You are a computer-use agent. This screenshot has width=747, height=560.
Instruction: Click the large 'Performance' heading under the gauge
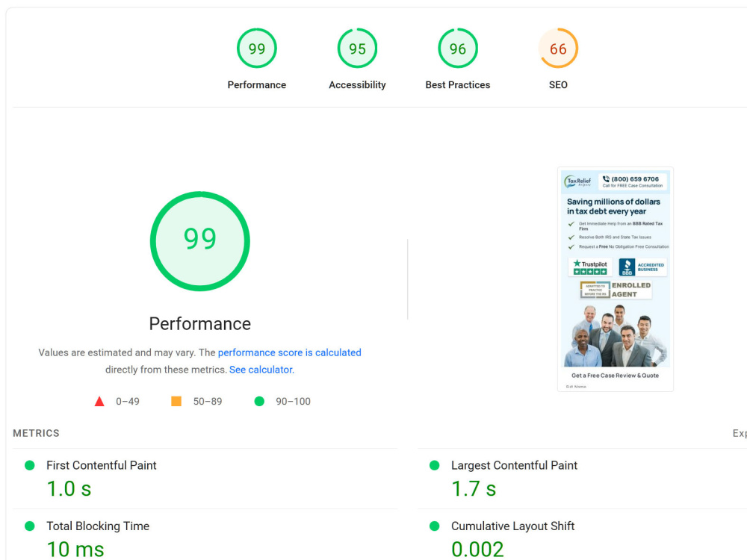click(200, 324)
